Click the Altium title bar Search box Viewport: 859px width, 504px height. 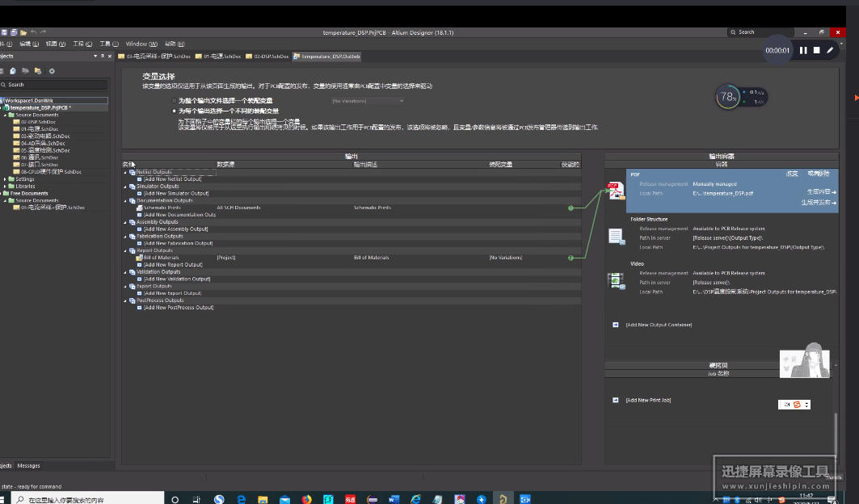pyautogui.click(x=761, y=32)
